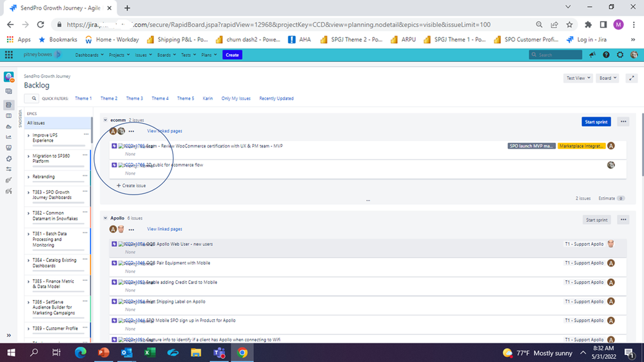The height and width of the screenshot is (362, 644).
Task: Toggle the Karin quick filter
Action: click(x=208, y=99)
